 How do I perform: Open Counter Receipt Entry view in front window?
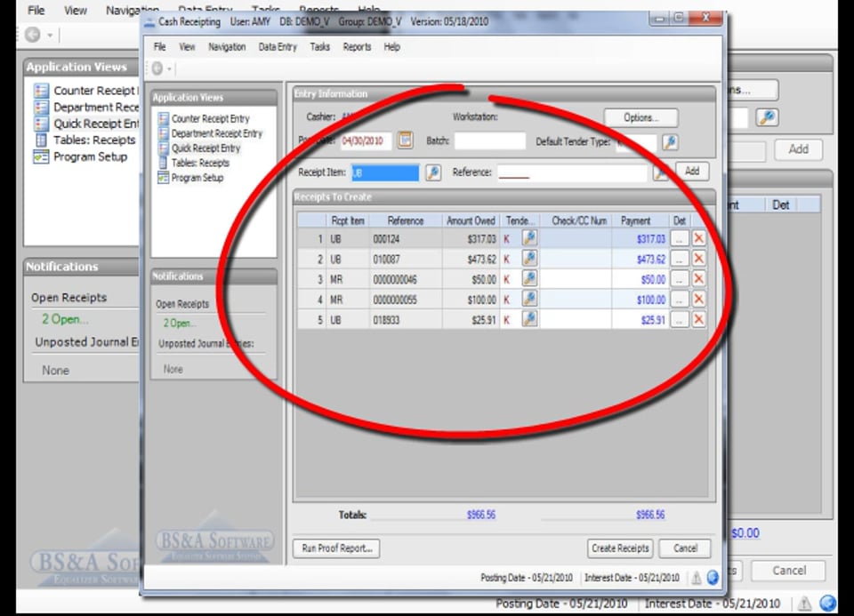coord(210,118)
